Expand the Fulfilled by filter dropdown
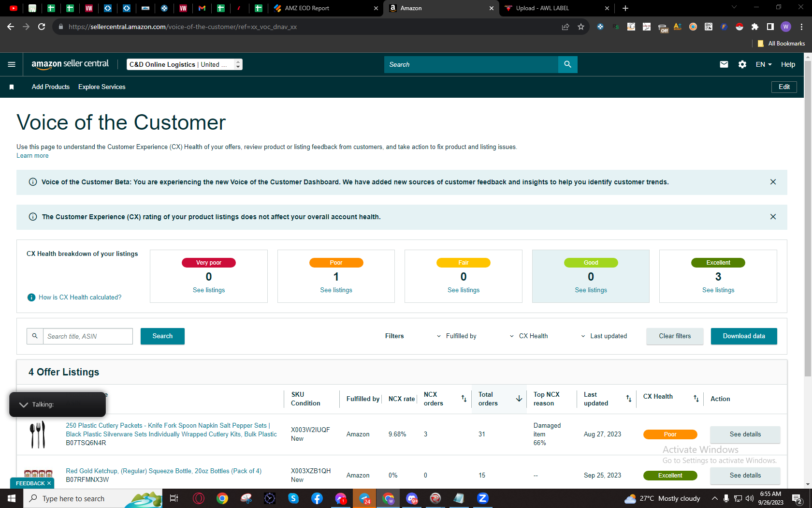The image size is (812, 508). (456, 336)
